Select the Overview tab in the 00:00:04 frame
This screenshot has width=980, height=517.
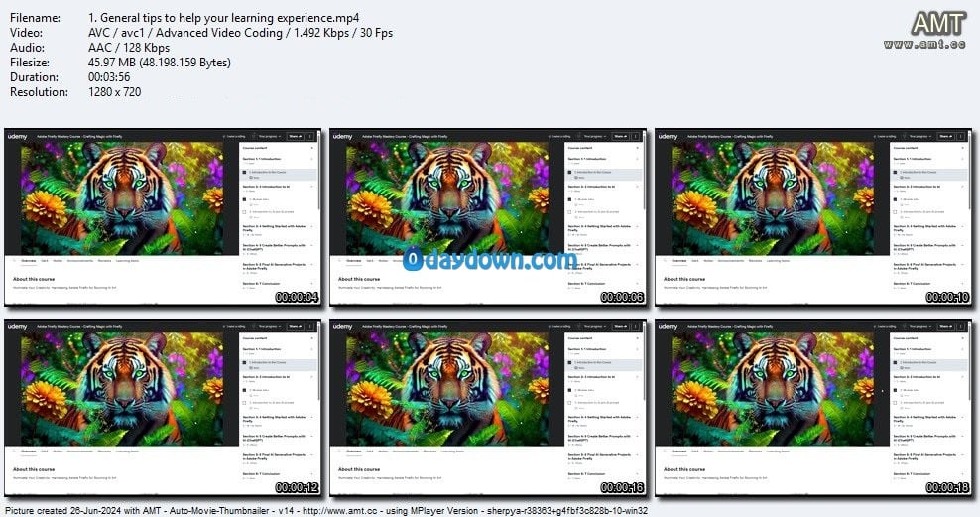29,261
